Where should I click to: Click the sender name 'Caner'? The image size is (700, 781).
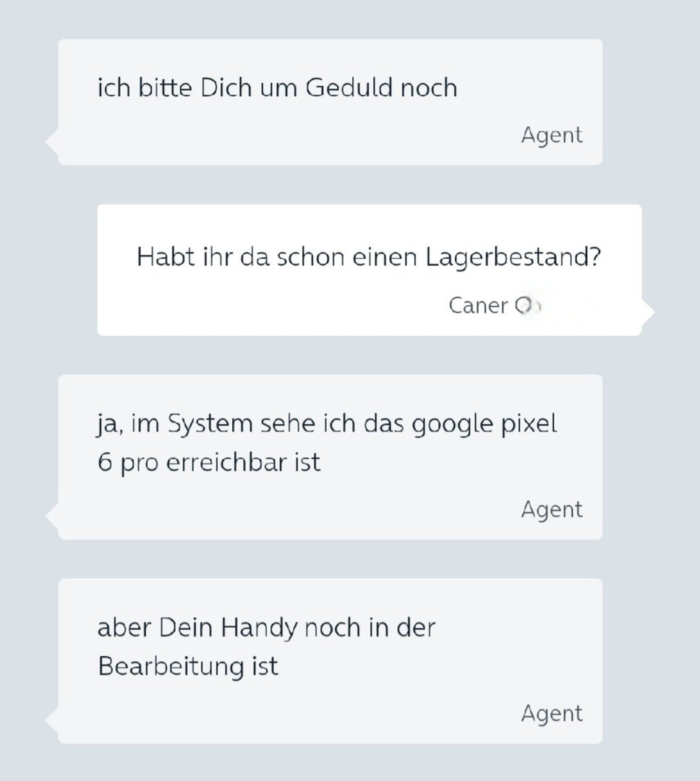(x=478, y=305)
